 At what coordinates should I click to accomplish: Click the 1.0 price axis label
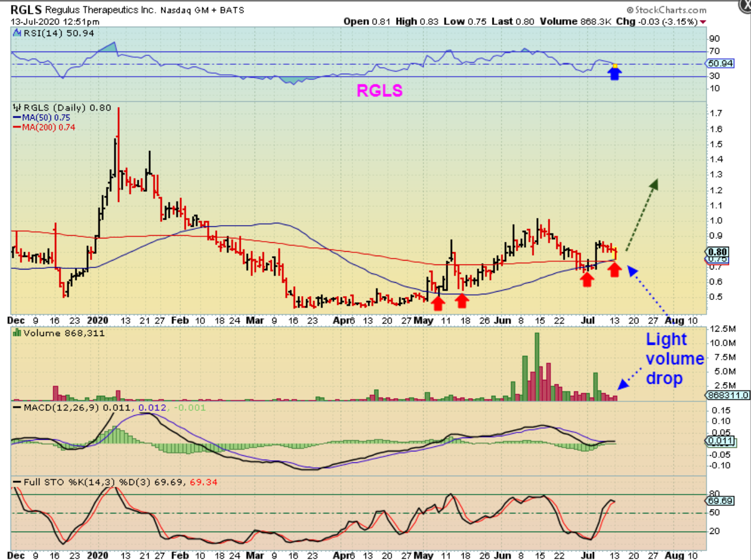coord(716,221)
